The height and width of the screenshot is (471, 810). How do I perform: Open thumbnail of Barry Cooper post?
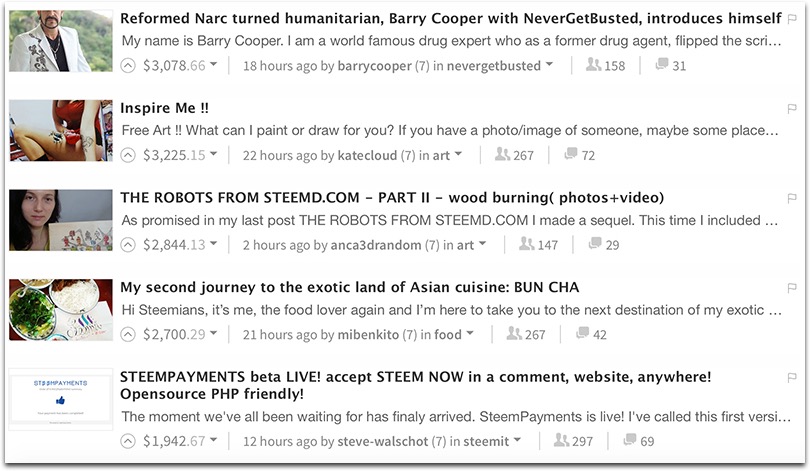[61, 41]
